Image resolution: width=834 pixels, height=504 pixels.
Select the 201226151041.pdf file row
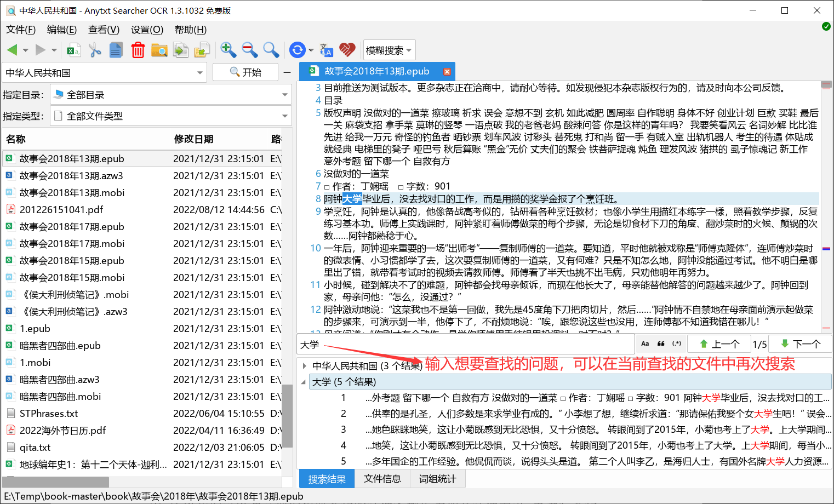[x=142, y=209]
